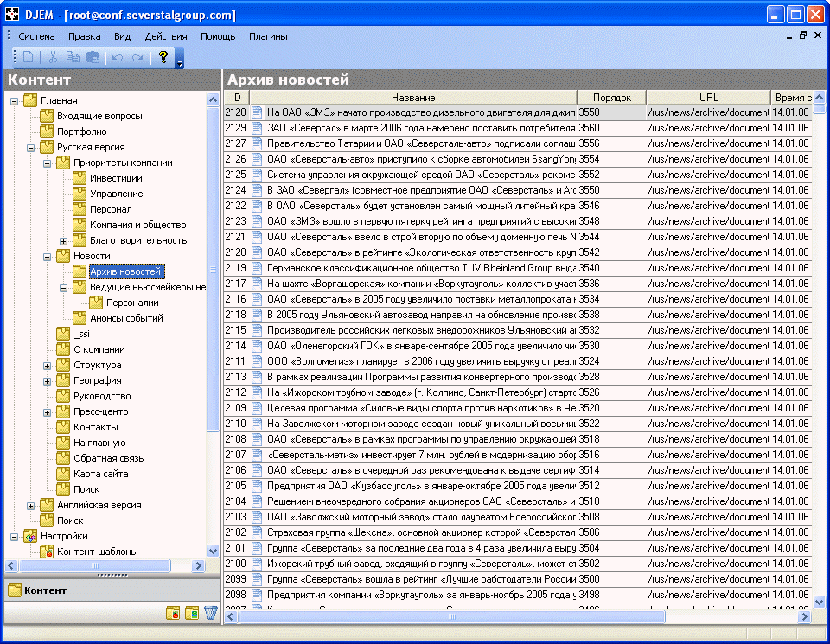Click the Контент-шаблоны folder icon
Screen dimensions: 830x644
(47, 552)
